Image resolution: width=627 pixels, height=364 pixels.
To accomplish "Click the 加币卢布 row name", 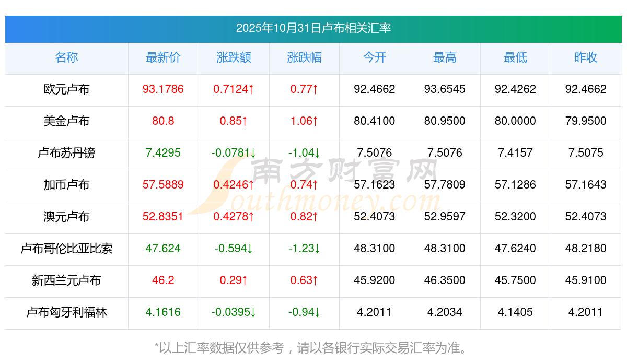I will (66, 185).
